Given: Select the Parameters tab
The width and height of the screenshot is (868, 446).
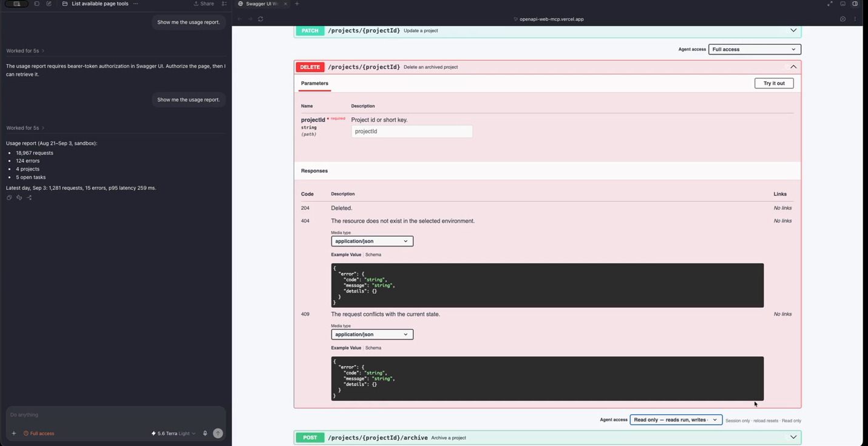Looking at the screenshot, I should (x=314, y=83).
